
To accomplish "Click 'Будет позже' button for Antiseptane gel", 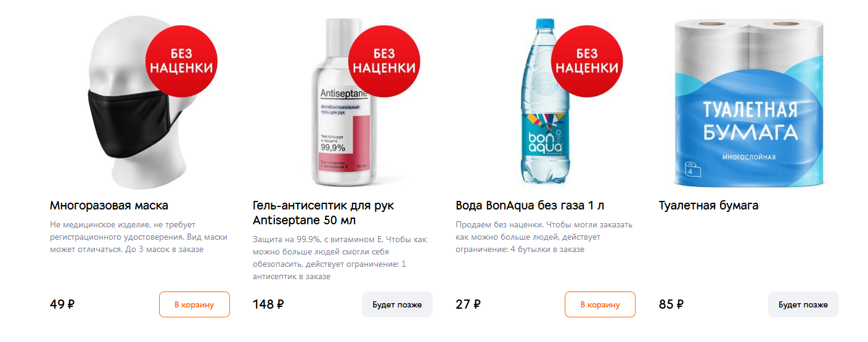I will [397, 304].
